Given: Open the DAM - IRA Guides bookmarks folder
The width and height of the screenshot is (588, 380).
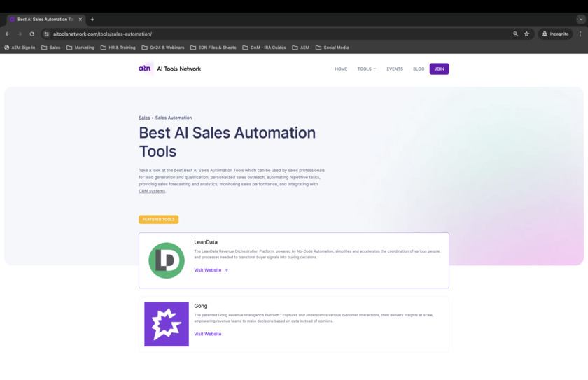Looking at the screenshot, I should pos(264,48).
